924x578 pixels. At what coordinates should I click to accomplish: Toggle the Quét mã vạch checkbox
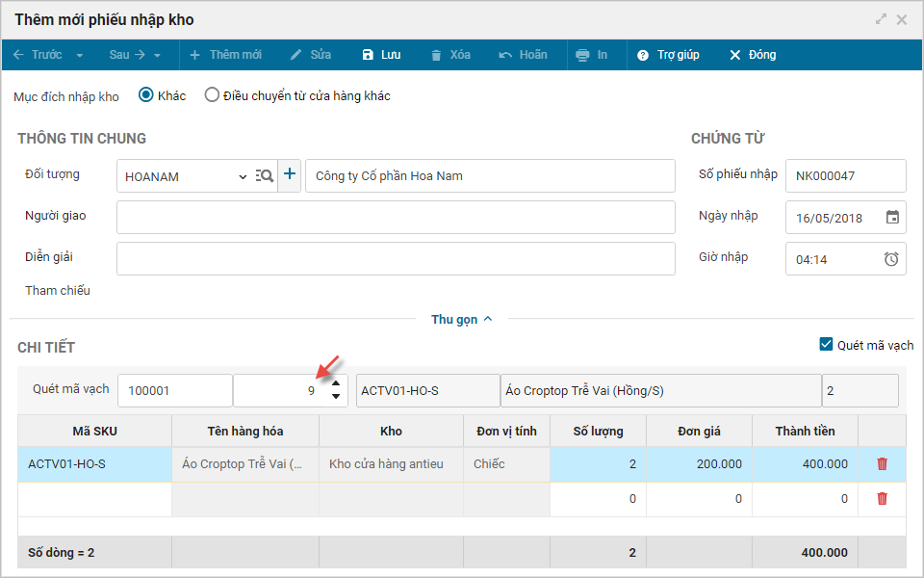(826, 345)
